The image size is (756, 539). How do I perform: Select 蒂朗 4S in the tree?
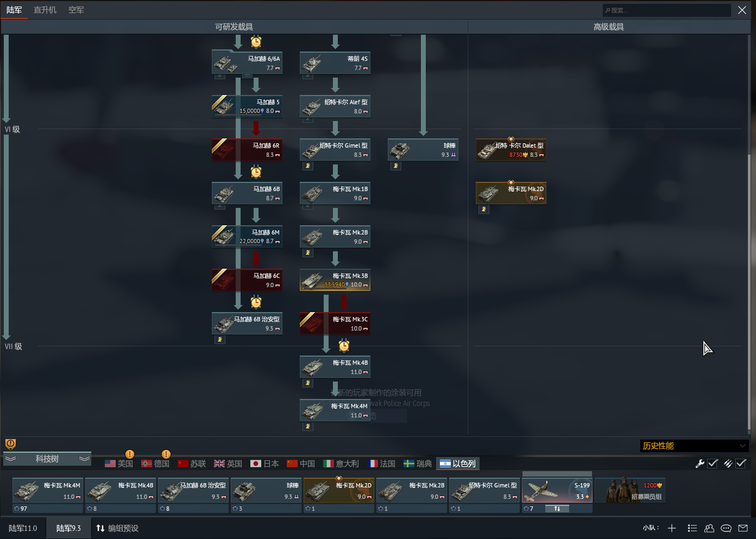335,63
